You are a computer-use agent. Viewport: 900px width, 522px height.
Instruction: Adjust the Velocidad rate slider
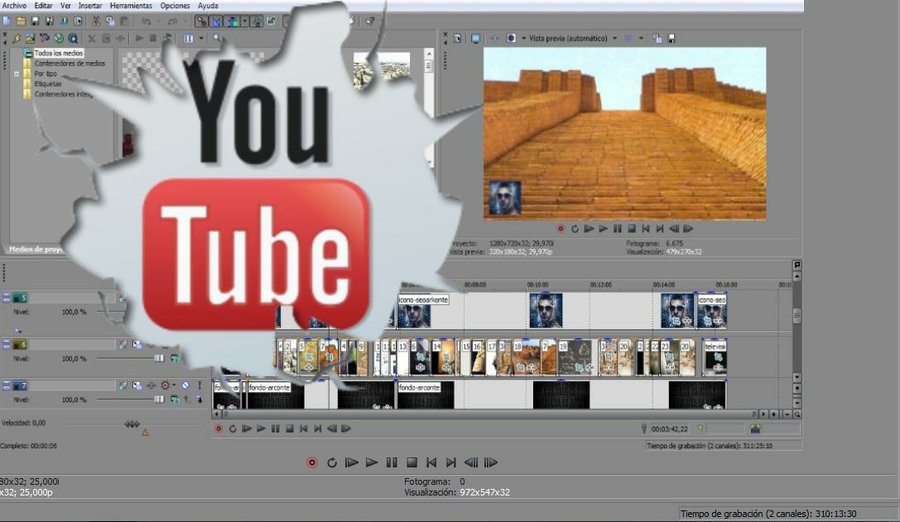point(132,424)
